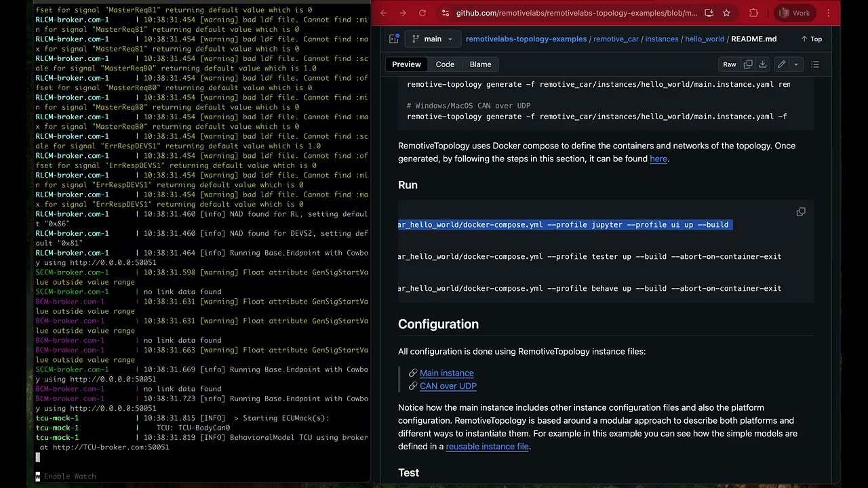Open the main branch selector dropdown
The image size is (868, 488).
coord(433,39)
